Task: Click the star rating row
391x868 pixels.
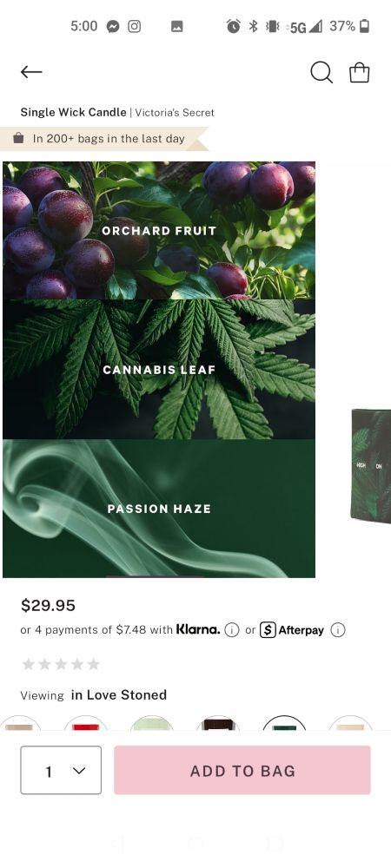Action: click(x=61, y=664)
